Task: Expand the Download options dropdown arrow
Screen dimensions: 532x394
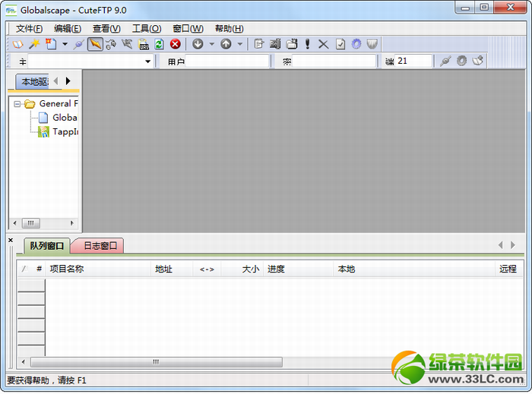Action: [x=212, y=44]
